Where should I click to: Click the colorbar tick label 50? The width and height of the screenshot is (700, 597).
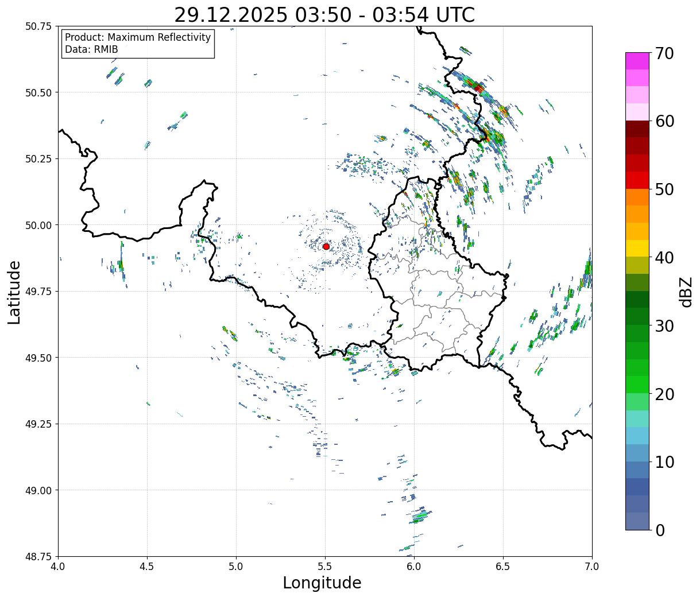pos(665,189)
